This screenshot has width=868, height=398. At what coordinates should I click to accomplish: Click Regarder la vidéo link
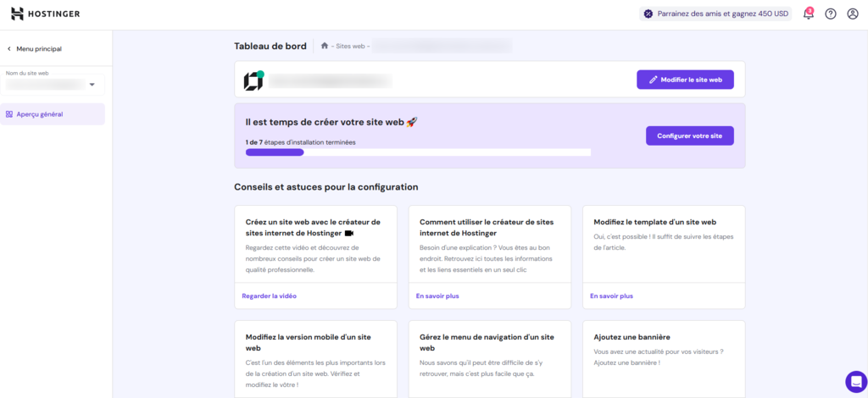(x=269, y=296)
